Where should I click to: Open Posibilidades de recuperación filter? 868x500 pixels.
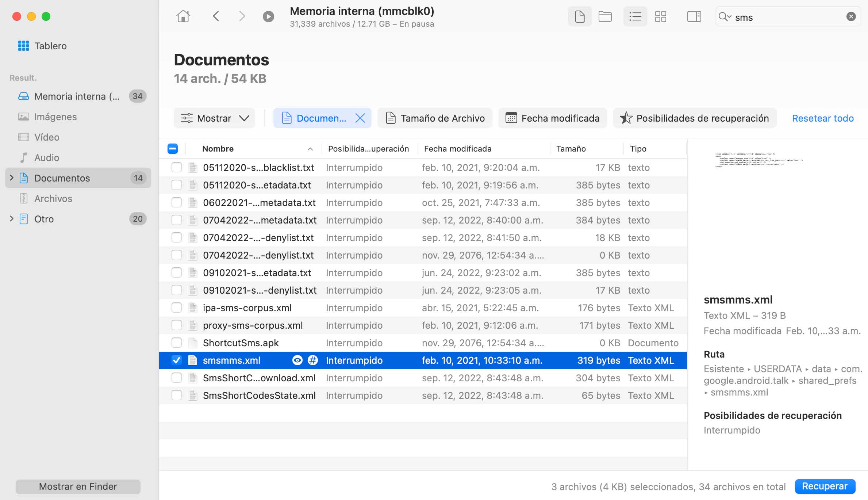click(x=695, y=118)
